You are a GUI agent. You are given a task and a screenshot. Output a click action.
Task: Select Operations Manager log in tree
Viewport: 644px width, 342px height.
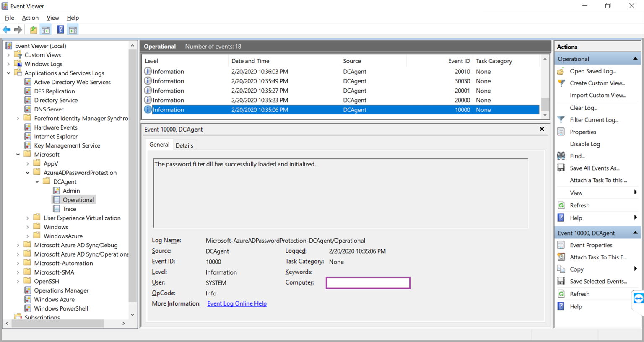pos(61,290)
